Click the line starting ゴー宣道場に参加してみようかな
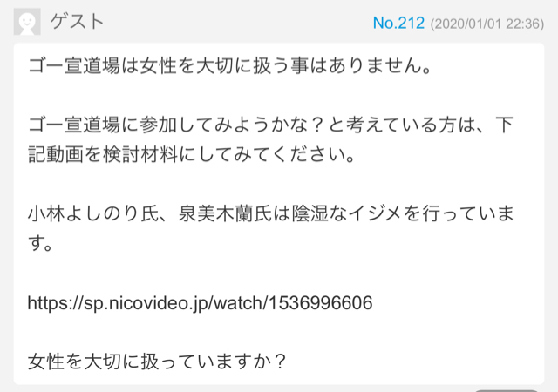Screen dimensions: 558x392 (x=271, y=125)
